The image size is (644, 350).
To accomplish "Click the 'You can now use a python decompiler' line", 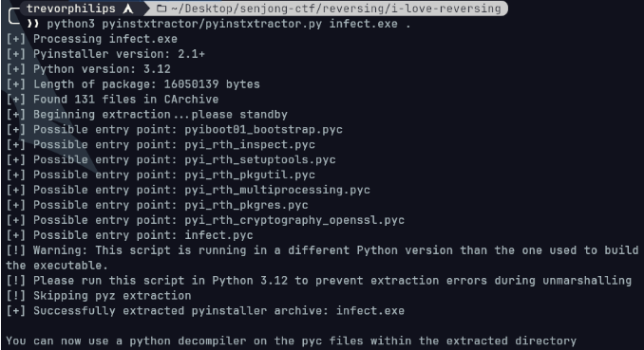I will [x=292, y=341].
